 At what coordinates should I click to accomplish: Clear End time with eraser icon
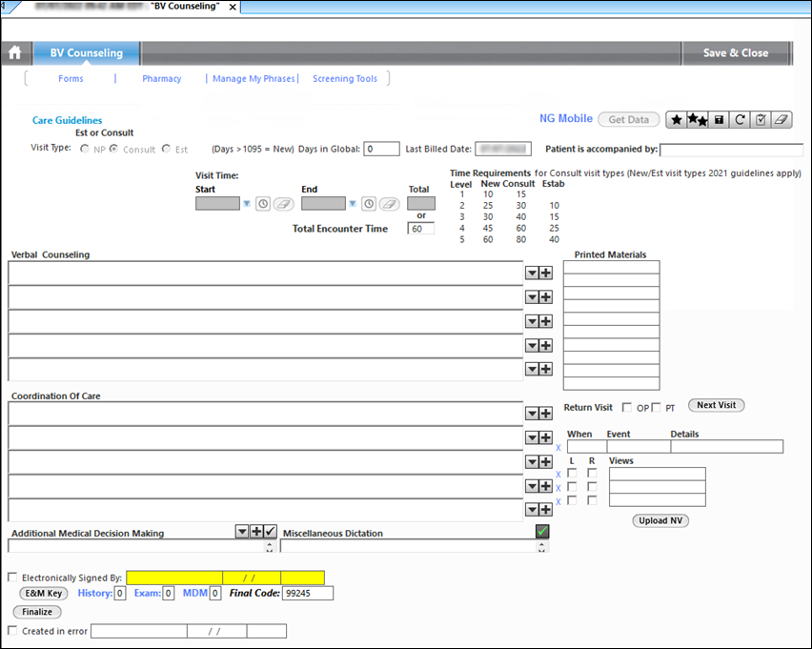[x=389, y=204]
